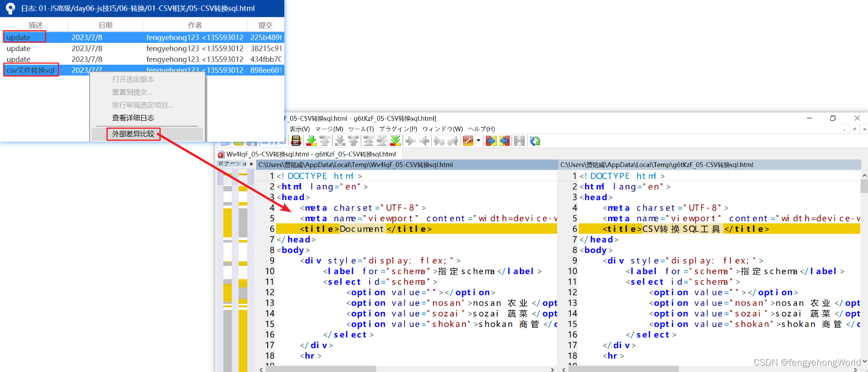This screenshot has height=372, width=868.
Task: Open the 表示(V) menu
Action: tap(299, 129)
